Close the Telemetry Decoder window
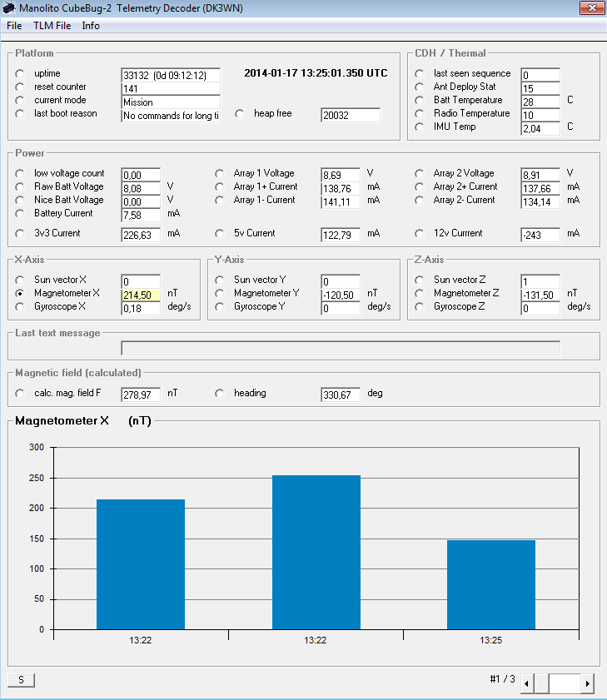This screenshot has width=607, height=700. pyautogui.click(x=592, y=7)
